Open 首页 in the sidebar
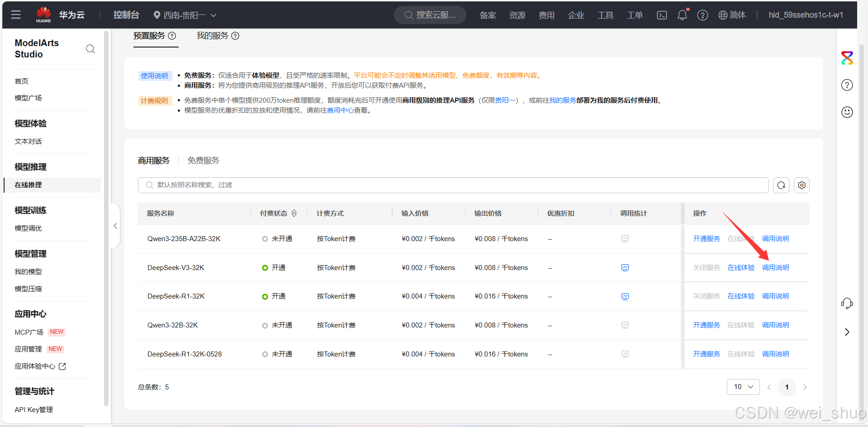Image resolution: width=868 pixels, height=427 pixels. point(21,81)
